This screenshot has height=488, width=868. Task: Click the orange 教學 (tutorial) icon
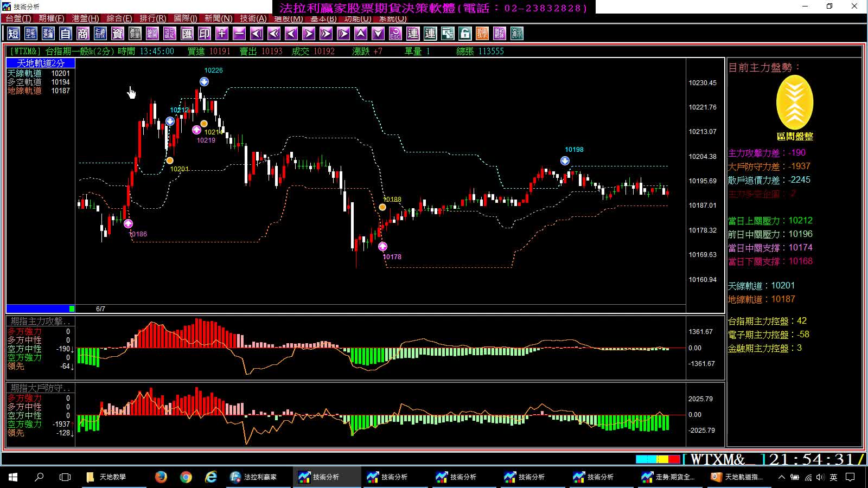point(482,34)
